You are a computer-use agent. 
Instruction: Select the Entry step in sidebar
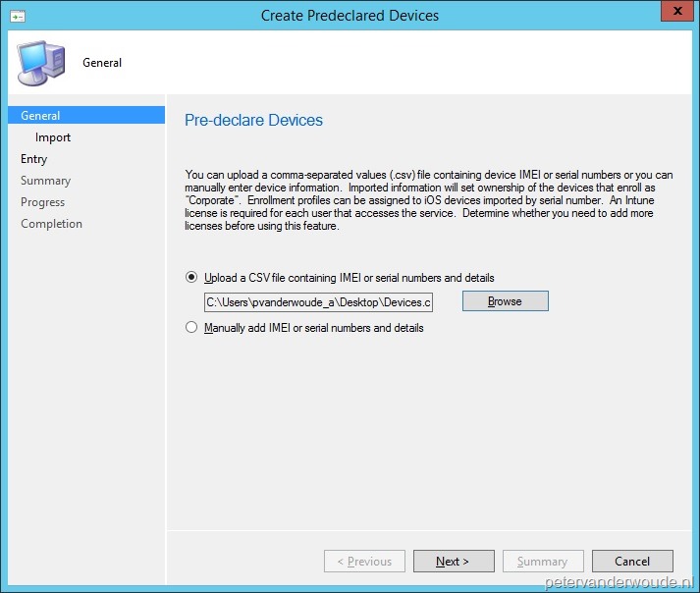[x=34, y=159]
